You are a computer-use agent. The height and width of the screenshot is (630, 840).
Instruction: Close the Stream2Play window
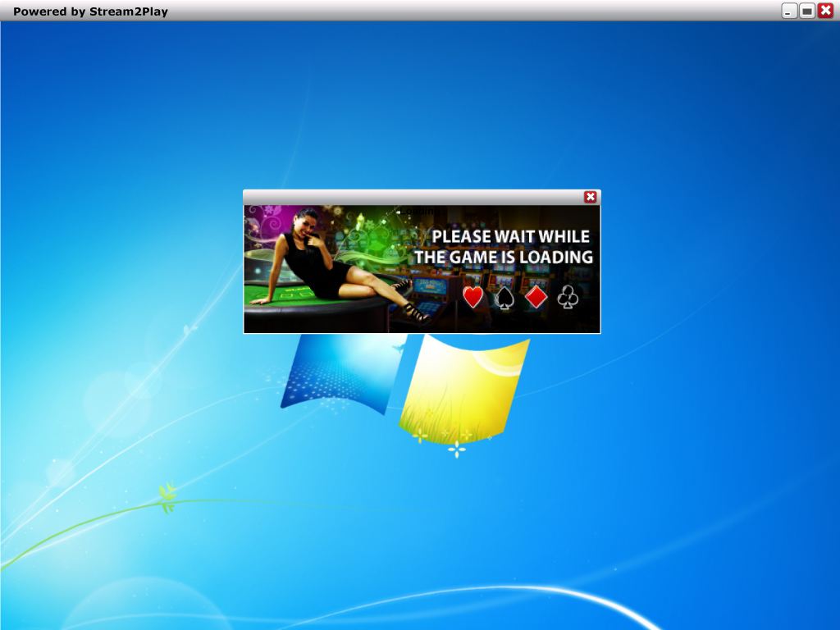pyautogui.click(x=825, y=11)
